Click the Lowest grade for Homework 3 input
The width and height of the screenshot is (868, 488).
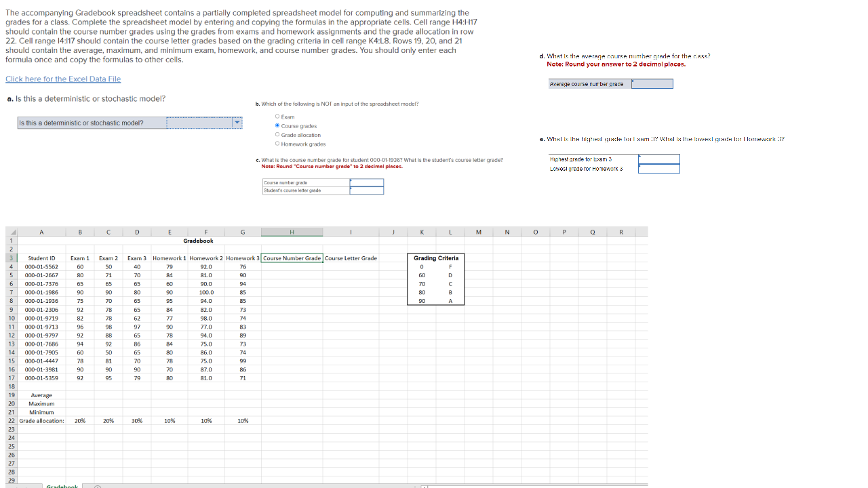click(x=658, y=167)
